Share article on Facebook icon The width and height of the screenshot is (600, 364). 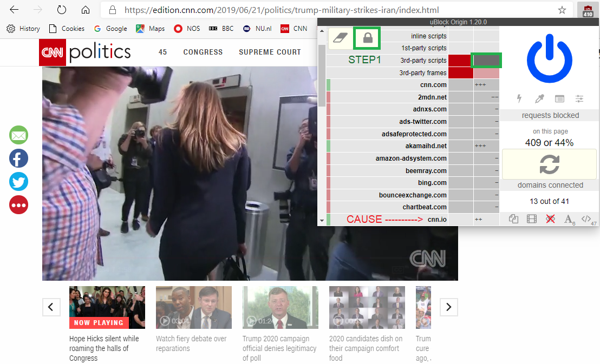click(x=19, y=158)
